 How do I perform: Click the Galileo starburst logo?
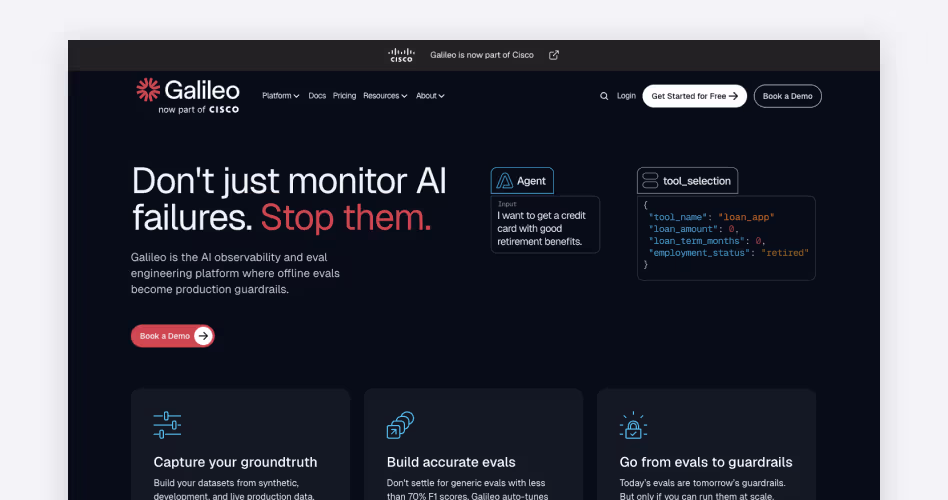[148, 89]
